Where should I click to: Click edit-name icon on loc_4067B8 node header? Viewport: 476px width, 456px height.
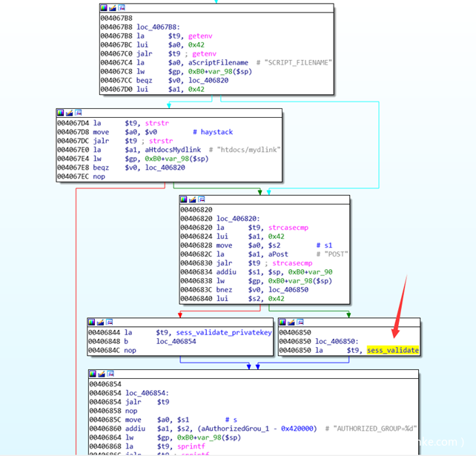[x=113, y=8]
